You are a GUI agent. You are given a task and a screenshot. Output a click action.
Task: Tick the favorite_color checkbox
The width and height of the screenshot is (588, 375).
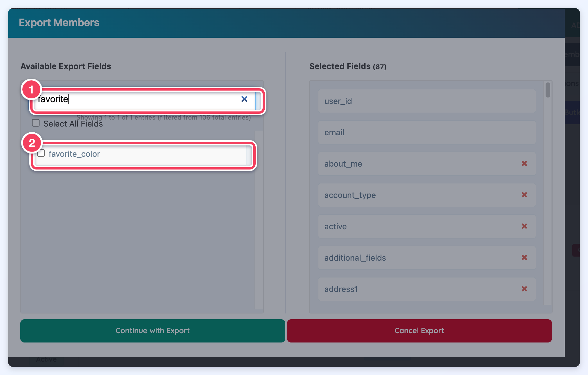coord(41,153)
